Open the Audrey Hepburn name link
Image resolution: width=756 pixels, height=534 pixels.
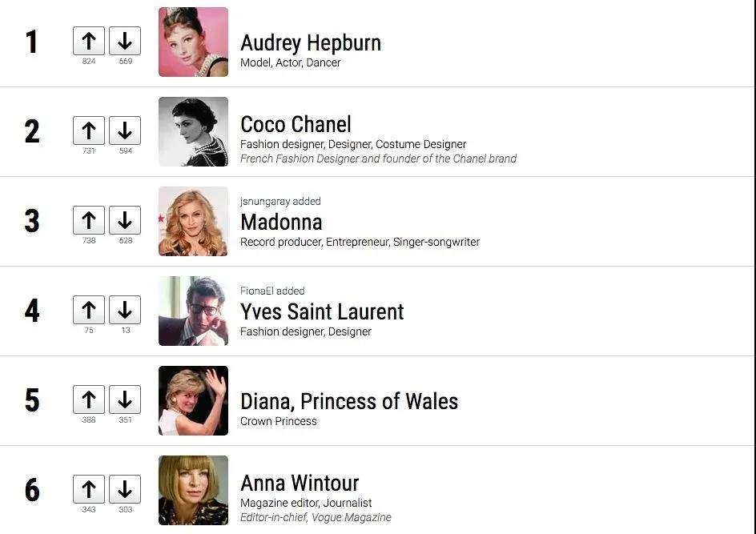click(311, 43)
